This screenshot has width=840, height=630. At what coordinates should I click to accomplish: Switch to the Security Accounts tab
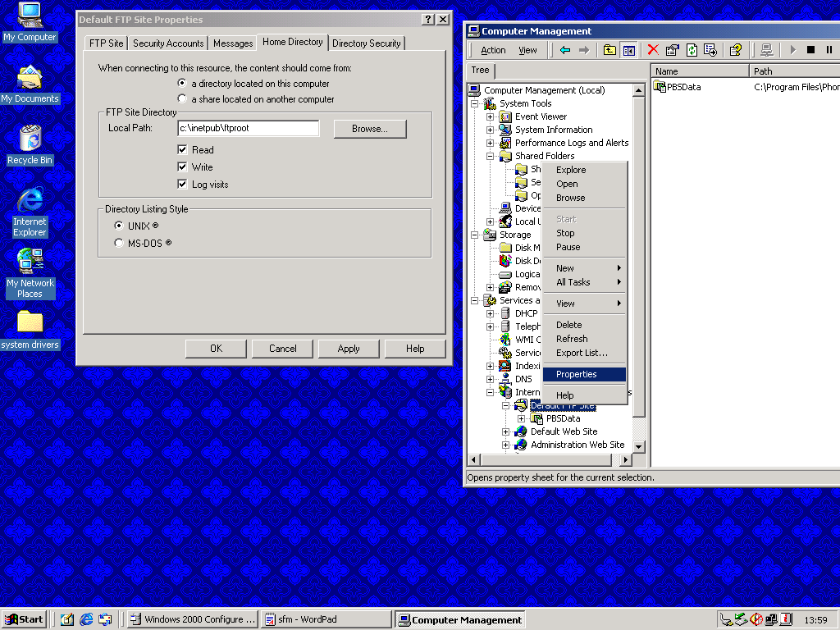pos(168,43)
